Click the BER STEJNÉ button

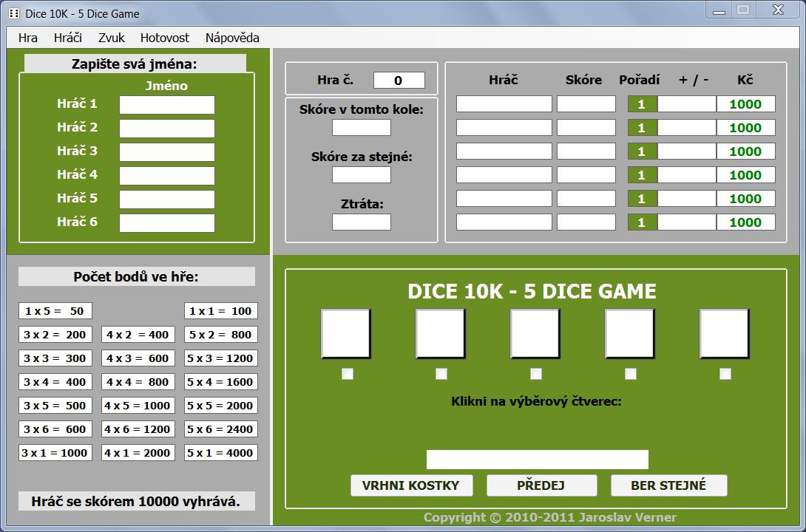(x=668, y=485)
